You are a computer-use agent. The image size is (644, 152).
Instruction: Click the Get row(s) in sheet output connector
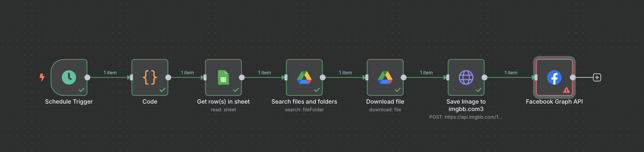click(x=242, y=77)
